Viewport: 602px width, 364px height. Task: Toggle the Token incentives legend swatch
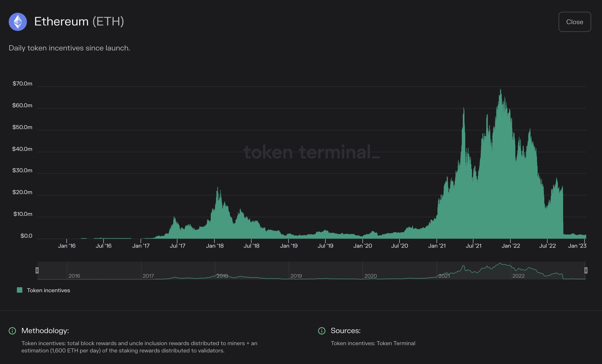[20, 290]
